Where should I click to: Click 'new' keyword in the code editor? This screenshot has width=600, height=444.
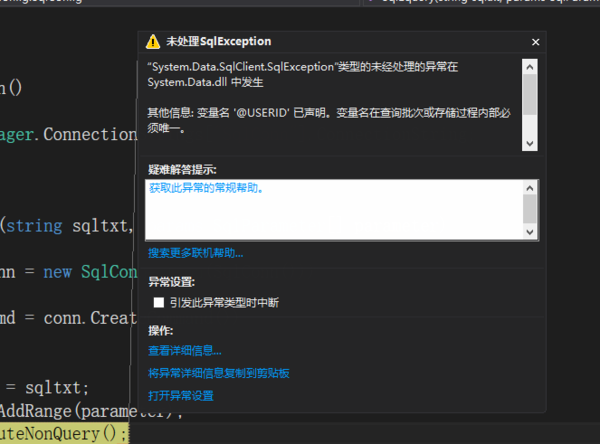click(x=57, y=272)
